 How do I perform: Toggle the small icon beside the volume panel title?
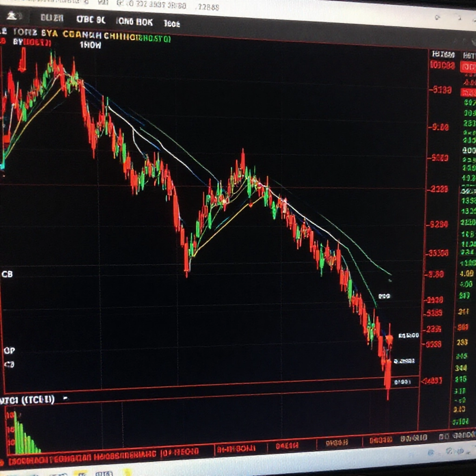coord(65,398)
